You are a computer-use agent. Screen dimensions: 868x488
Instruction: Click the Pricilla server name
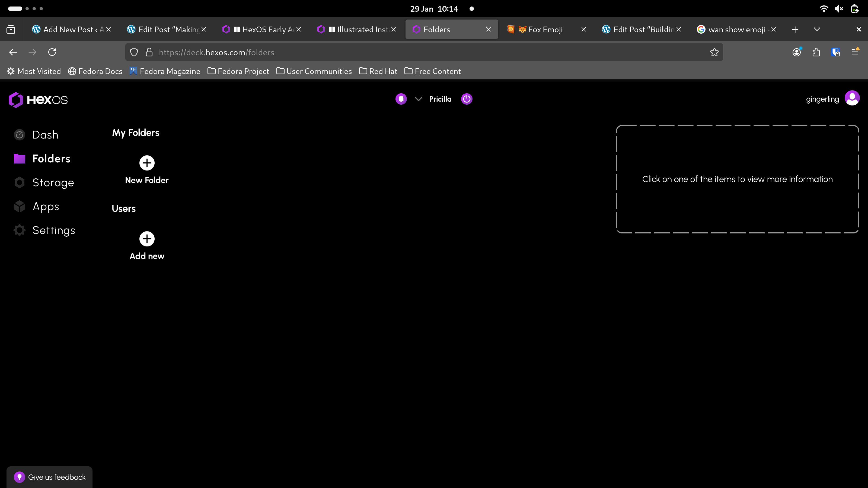point(440,99)
